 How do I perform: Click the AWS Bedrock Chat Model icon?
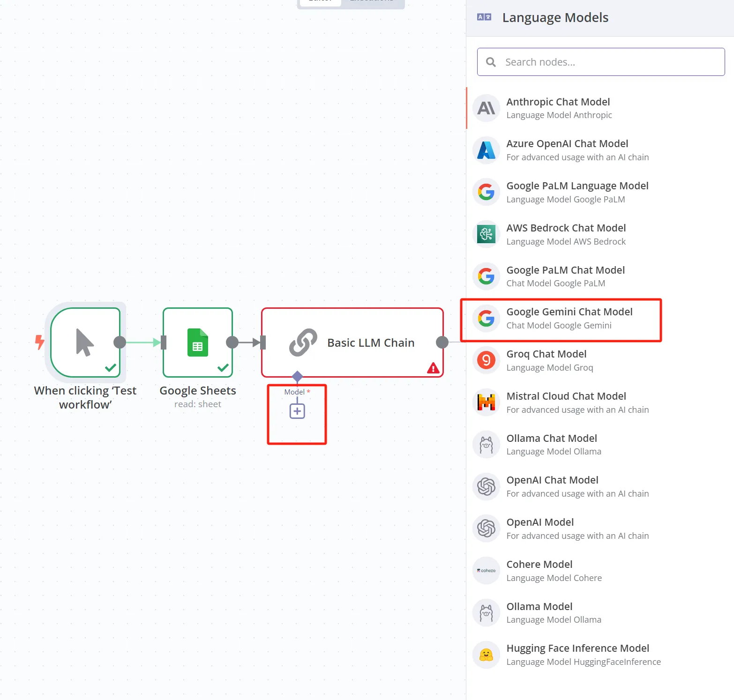(x=486, y=234)
